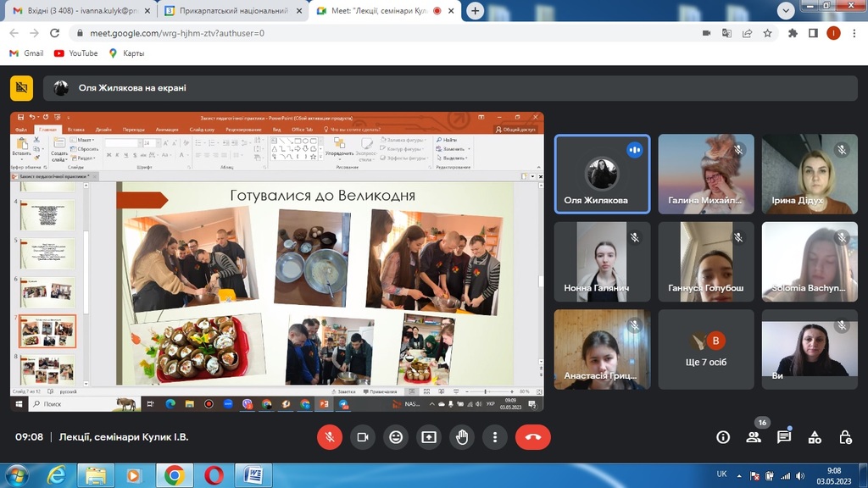The width and height of the screenshot is (868, 488).
Task: Unmute the microphone in the call
Action: pyautogui.click(x=330, y=437)
